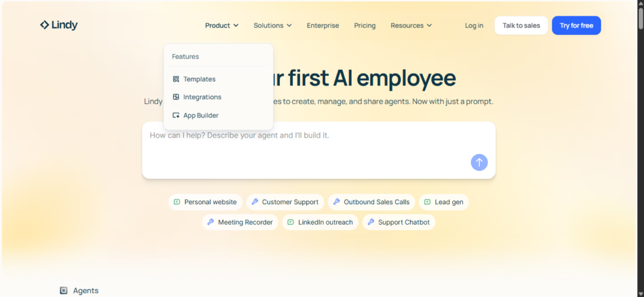Click the Integrations icon
The width and height of the screenshot is (644, 297).
(x=176, y=97)
